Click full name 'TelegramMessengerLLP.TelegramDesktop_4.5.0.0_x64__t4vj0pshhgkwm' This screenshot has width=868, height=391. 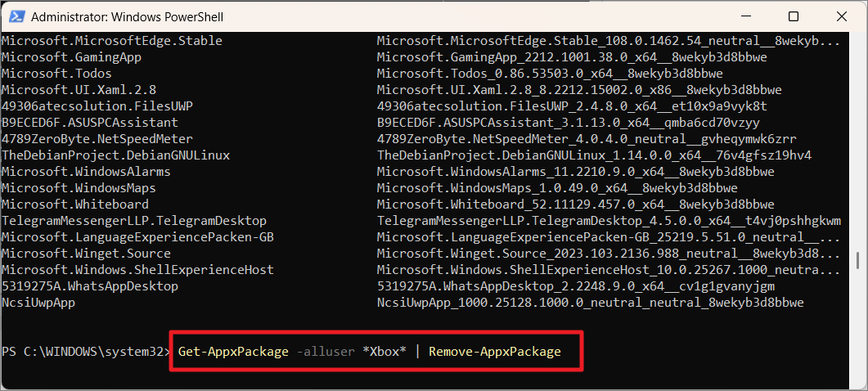(x=609, y=221)
